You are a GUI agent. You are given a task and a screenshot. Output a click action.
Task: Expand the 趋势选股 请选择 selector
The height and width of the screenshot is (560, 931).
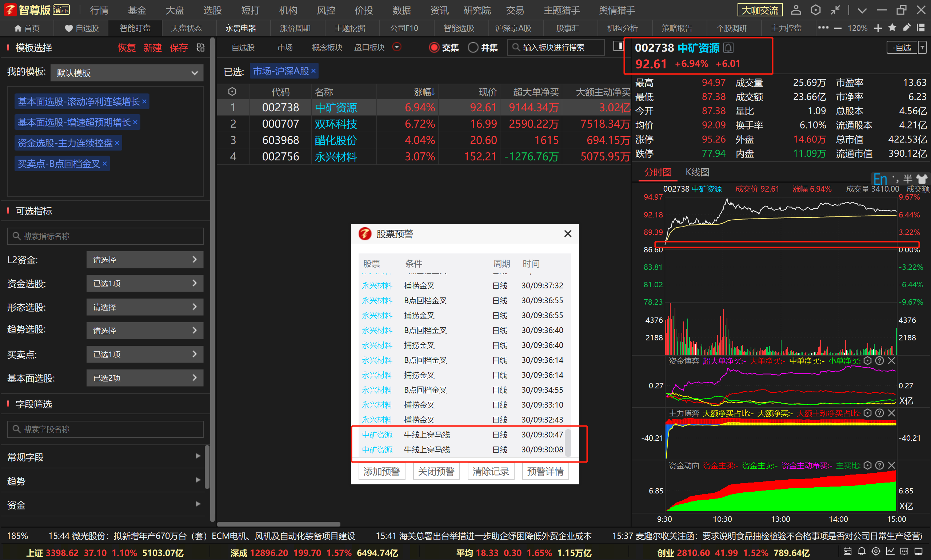click(145, 331)
